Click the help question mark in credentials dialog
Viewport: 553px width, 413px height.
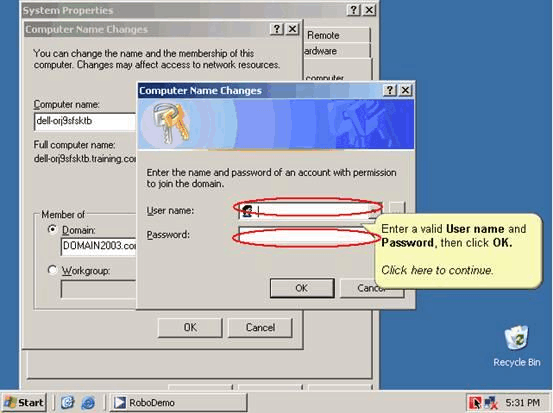[390, 90]
